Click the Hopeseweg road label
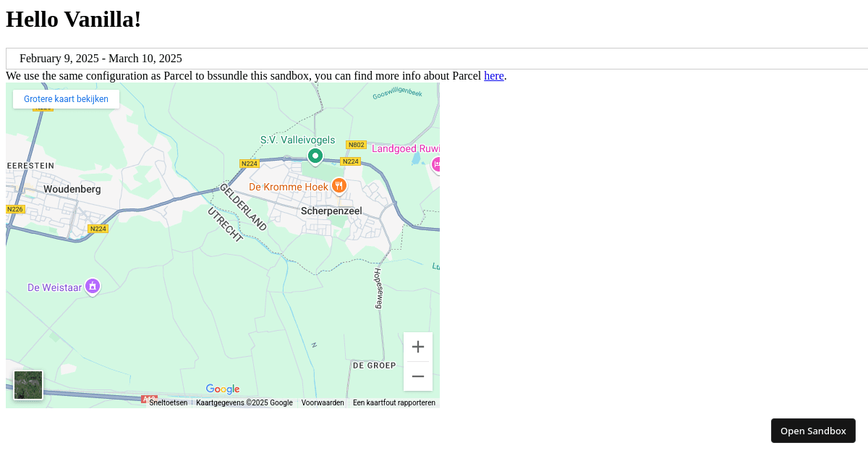This screenshot has height=456, width=868. pos(378,289)
